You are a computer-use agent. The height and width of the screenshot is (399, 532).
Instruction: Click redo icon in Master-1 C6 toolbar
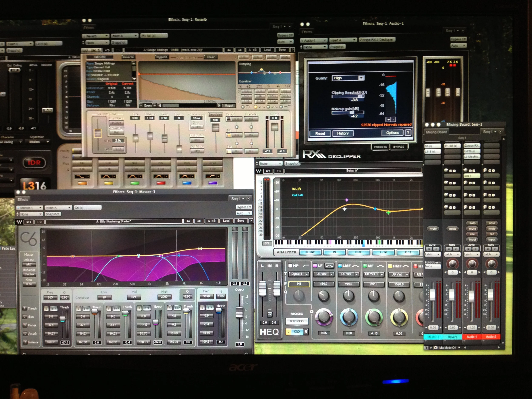[x=39, y=222]
